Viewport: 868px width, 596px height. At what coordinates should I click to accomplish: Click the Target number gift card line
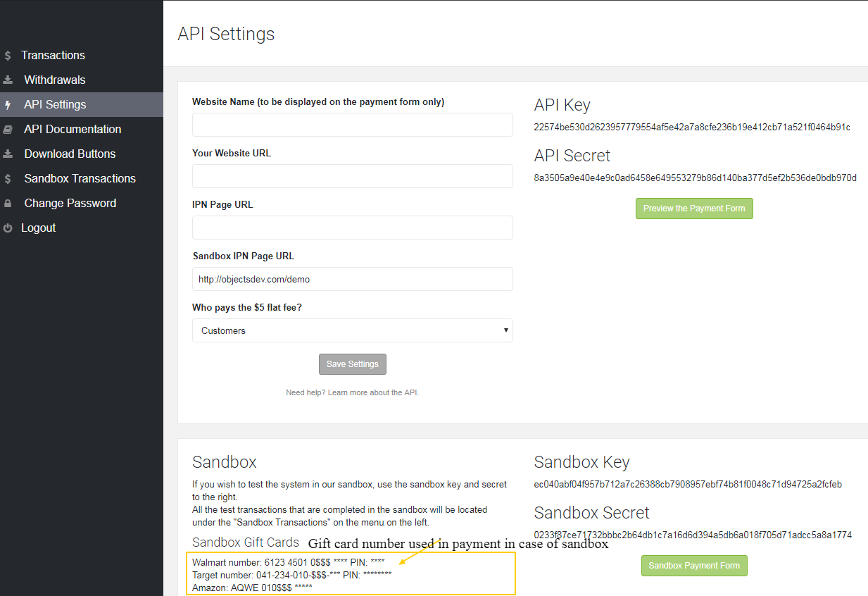(292, 575)
